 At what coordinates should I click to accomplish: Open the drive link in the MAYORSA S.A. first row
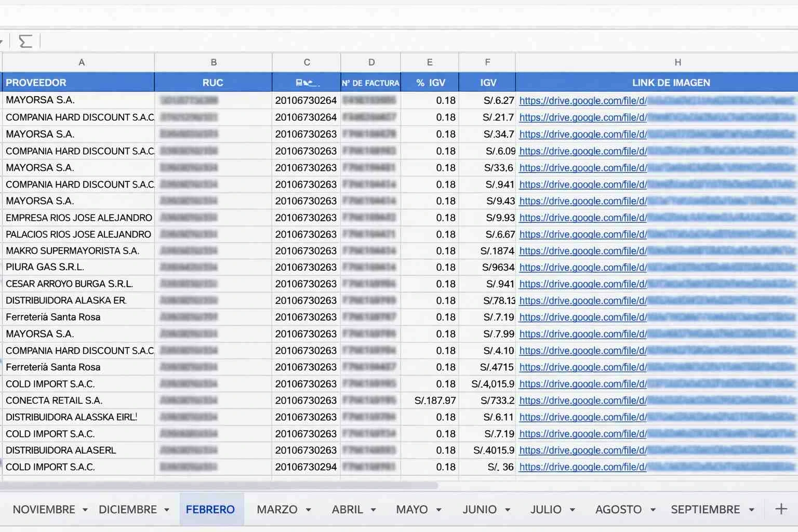582,100
